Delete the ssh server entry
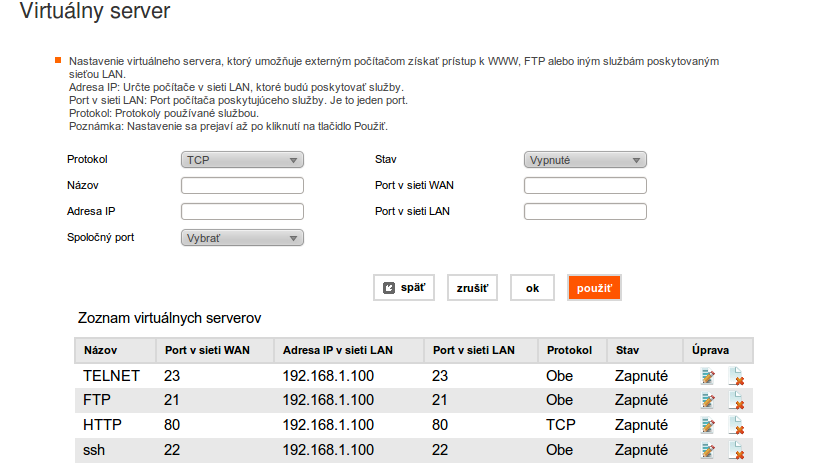Viewport: 816px width, 470px height. coord(736,450)
